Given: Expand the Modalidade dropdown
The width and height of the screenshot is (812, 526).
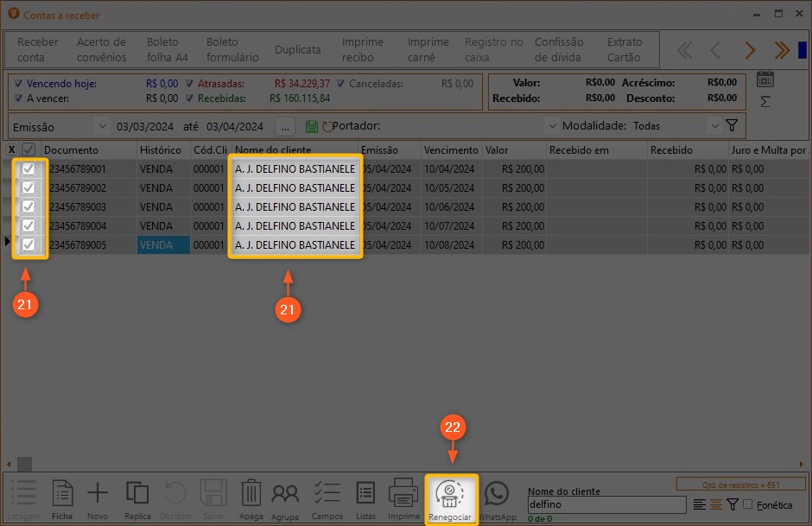Looking at the screenshot, I should 714,126.
